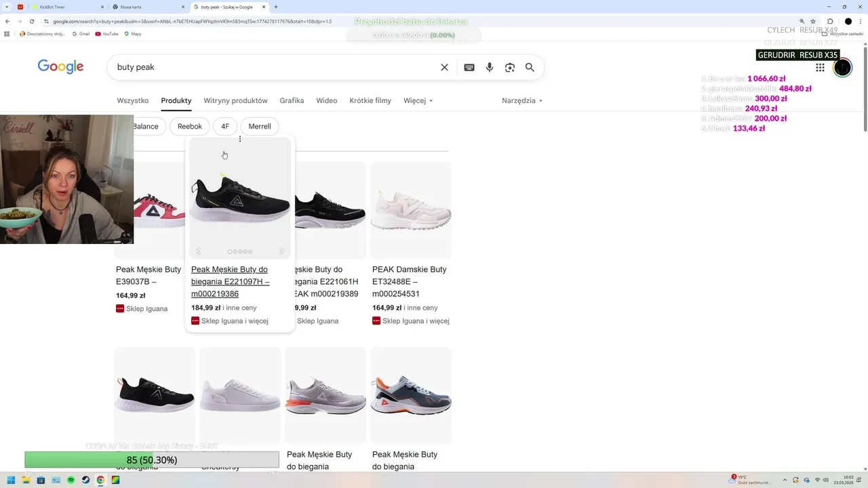
Task: Click the 184,99 zł price text
Action: click(x=206, y=308)
